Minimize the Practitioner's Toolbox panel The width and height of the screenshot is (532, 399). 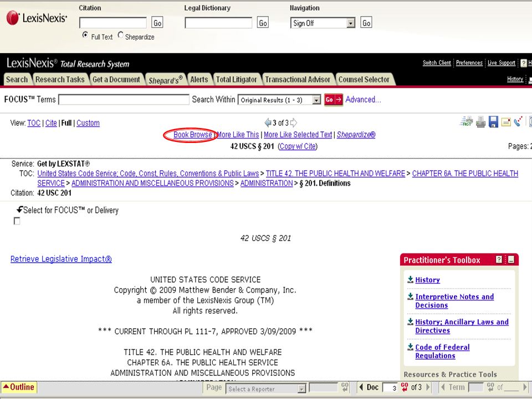click(x=511, y=260)
